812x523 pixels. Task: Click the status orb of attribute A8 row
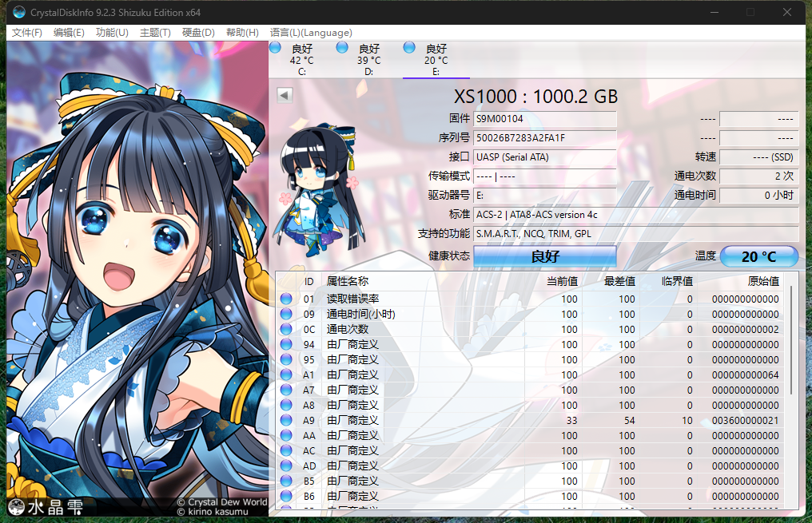(286, 405)
